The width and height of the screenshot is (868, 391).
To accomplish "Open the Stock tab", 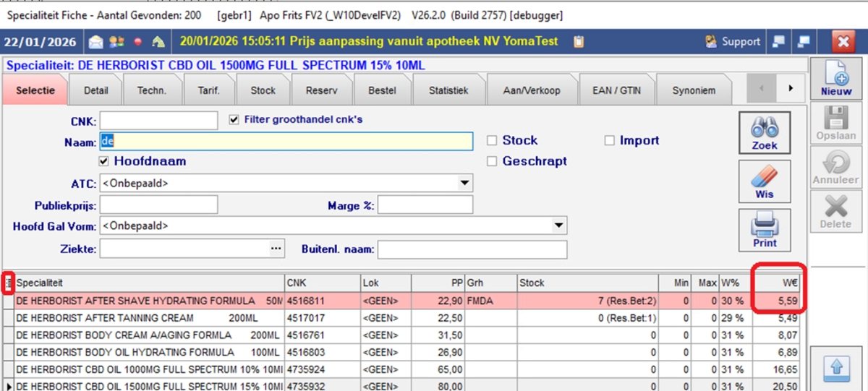I will [x=263, y=90].
